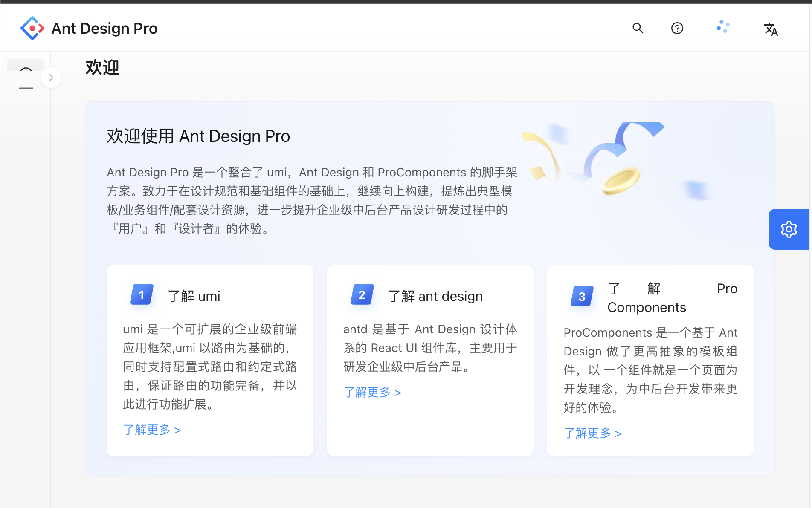
Task: Click the umi description paragraph
Action: (x=210, y=367)
